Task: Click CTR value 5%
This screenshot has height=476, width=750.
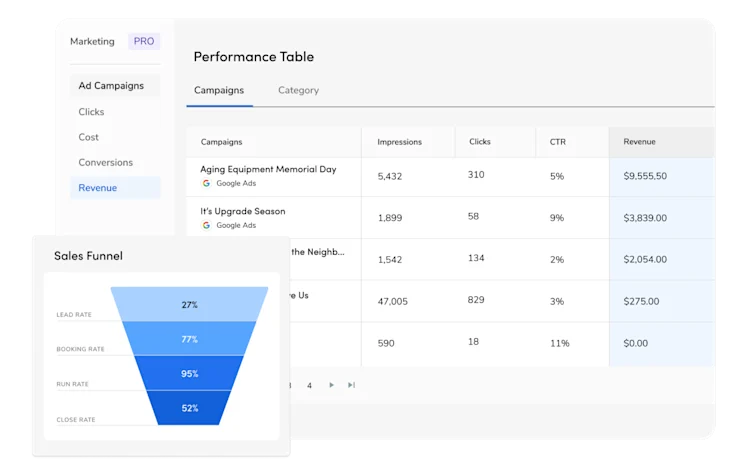Action: [557, 176]
